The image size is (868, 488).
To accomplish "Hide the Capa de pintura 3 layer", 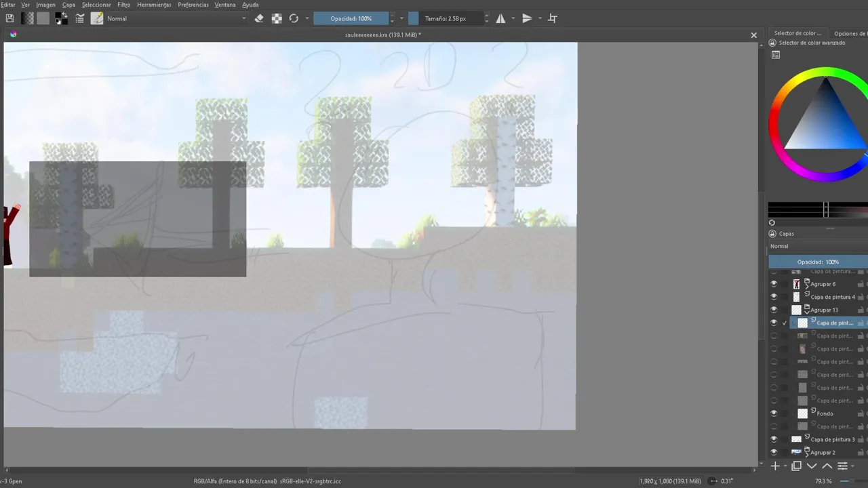I will pyautogui.click(x=774, y=439).
